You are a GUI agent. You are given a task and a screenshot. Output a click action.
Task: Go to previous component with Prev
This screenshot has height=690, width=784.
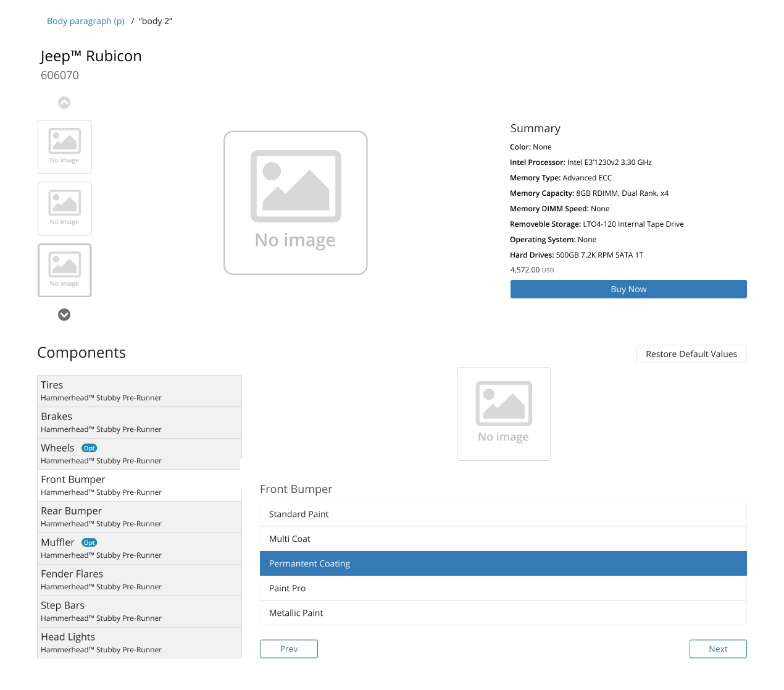tap(289, 649)
